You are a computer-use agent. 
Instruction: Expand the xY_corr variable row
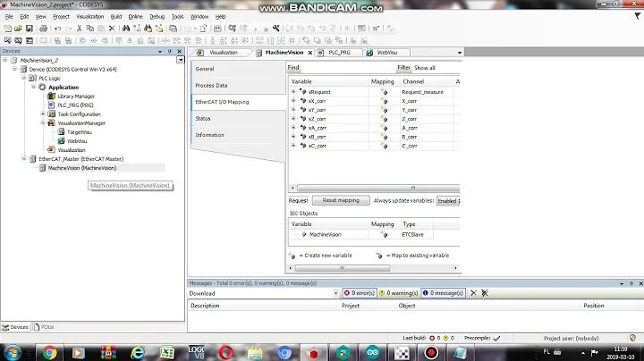click(293, 110)
